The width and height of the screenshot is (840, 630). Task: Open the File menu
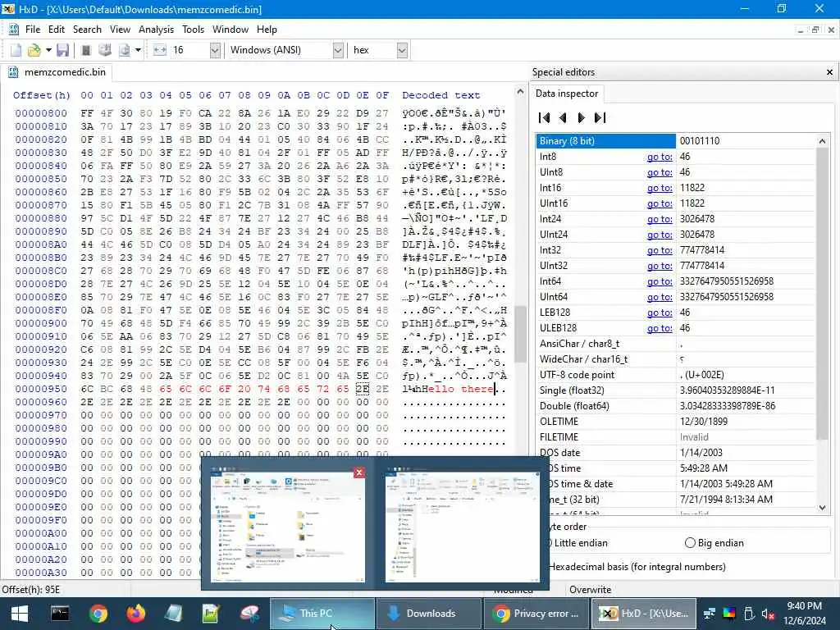pyautogui.click(x=33, y=30)
